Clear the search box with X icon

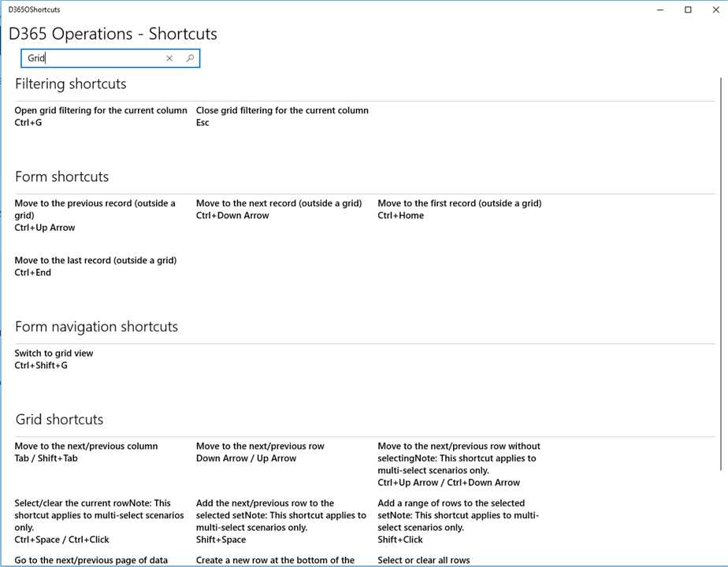169,58
